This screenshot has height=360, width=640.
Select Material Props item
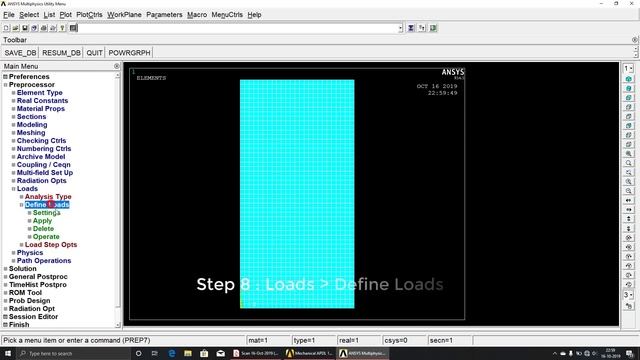click(x=40, y=109)
